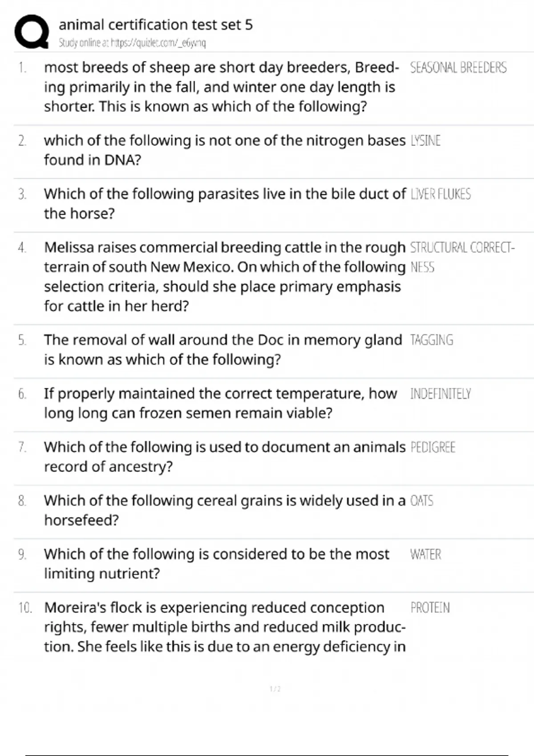Click the question about nitrogen bases in DNA
The height and width of the screenshot is (756, 534).
pyautogui.click(x=224, y=150)
